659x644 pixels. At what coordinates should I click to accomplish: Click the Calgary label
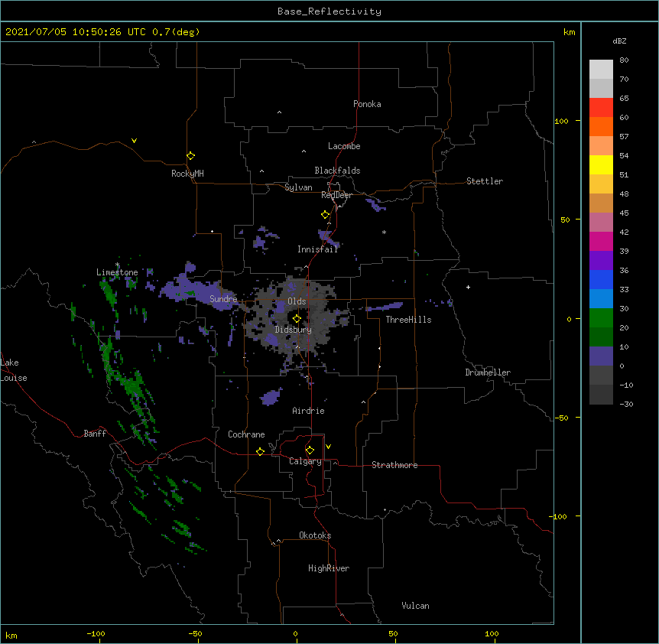click(305, 461)
